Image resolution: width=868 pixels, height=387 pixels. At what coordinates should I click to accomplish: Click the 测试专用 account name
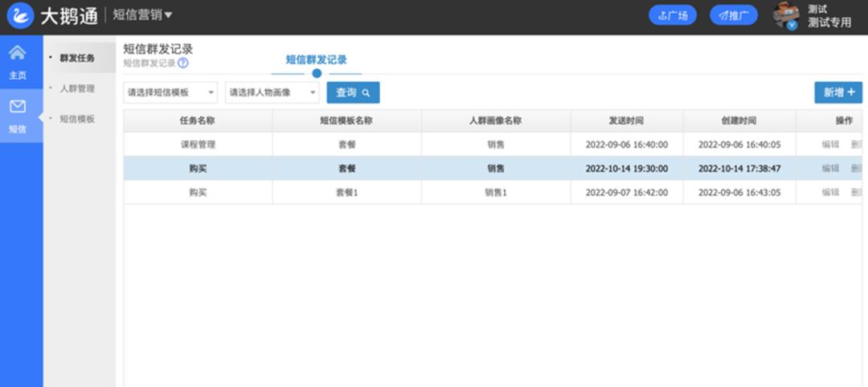point(829,22)
